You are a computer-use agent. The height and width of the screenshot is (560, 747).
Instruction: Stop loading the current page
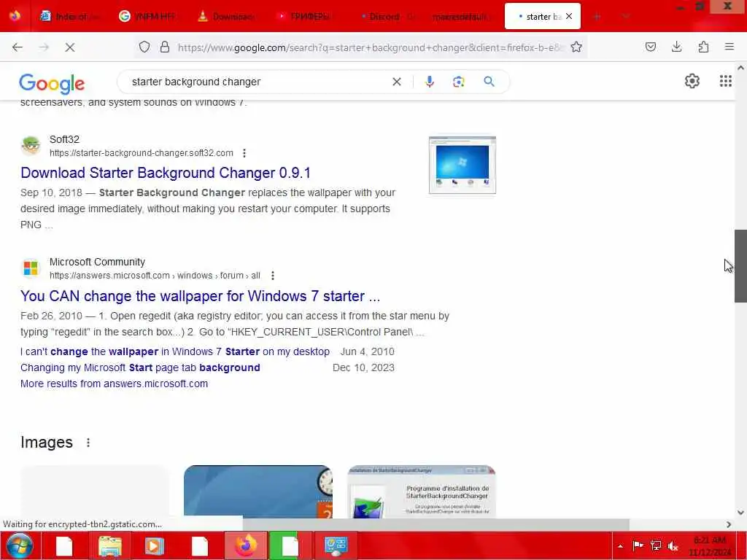(x=69, y=47)
